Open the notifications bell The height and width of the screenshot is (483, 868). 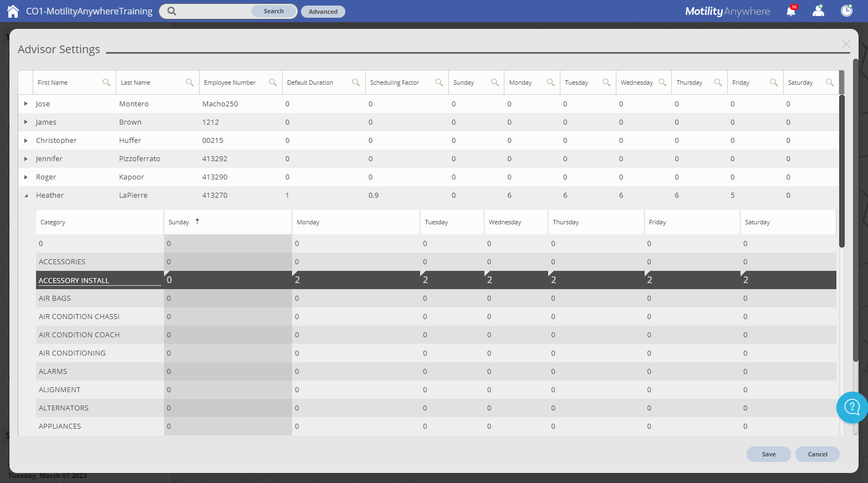pyautogui.click(x=791, y=11)
